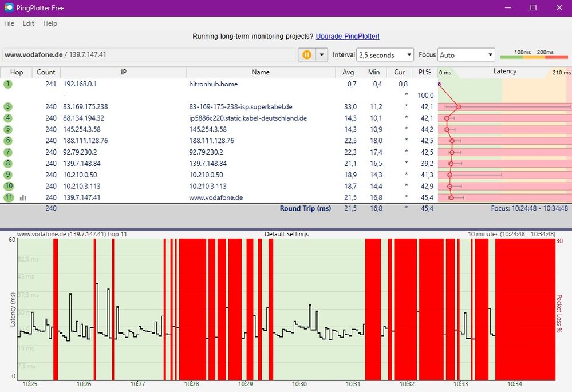
Task: Click the Round Trip (ms) summary label
Action: pos(305,208)
